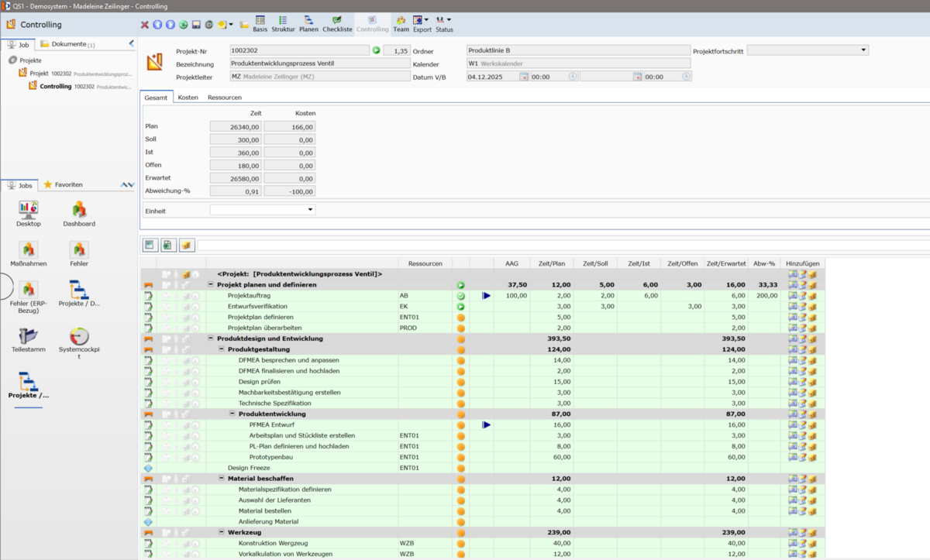Collapse 'Produktdesign und Entwicklung' group
The height and width of the screenshot is (560, 930).
(x=211, y=338)
